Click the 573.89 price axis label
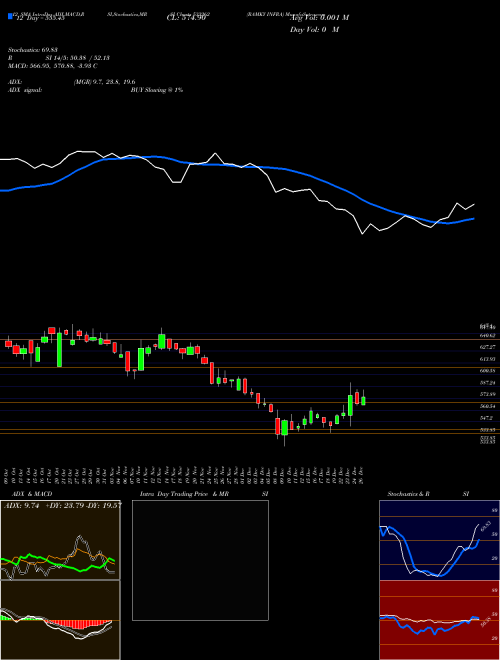Viewport: 500px width, 660px height. pyautogui.click(x=488, y=394)
